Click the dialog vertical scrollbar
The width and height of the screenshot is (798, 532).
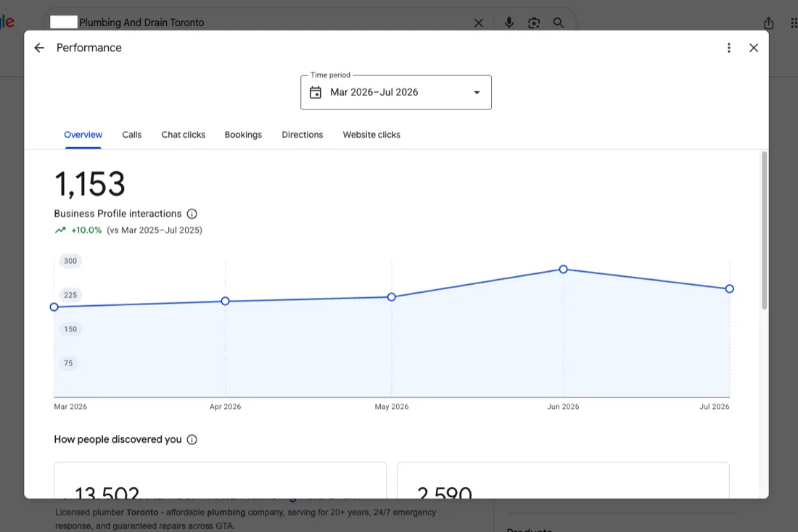pyautogui.click(x=764, y=230)
